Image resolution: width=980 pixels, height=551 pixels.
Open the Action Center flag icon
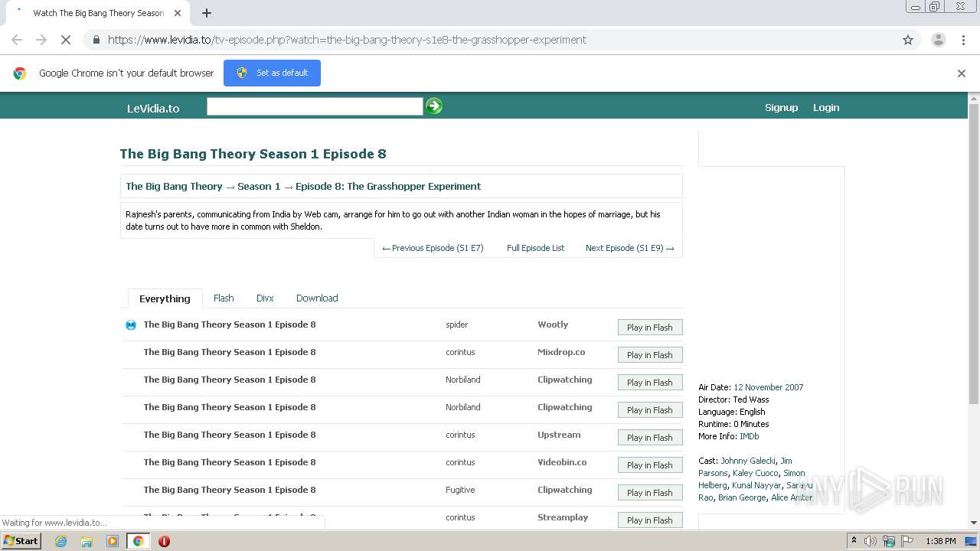[907, 541]
